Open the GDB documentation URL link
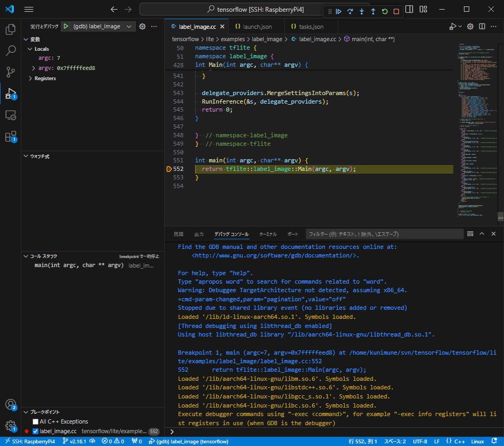Image resolution: width=504 pixels, height=446 pixels. [x=274, y=255]
